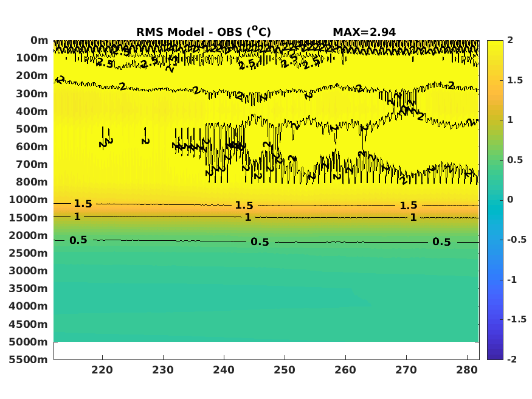Select the '3000m' depth axis label
Screen dimensions: 532x399
point(29,271)
